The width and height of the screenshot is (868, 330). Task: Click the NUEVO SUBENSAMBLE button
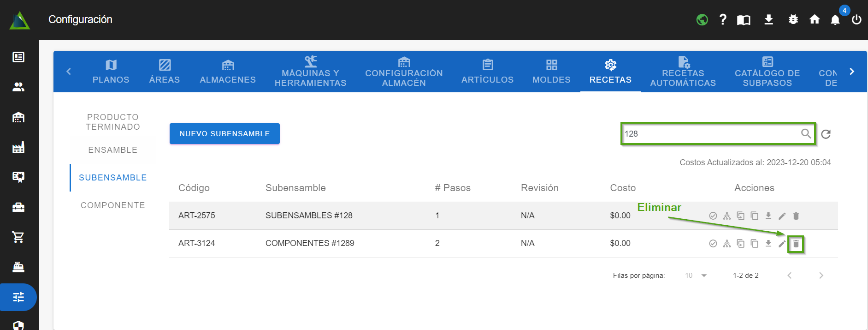(x=224, y=134)
